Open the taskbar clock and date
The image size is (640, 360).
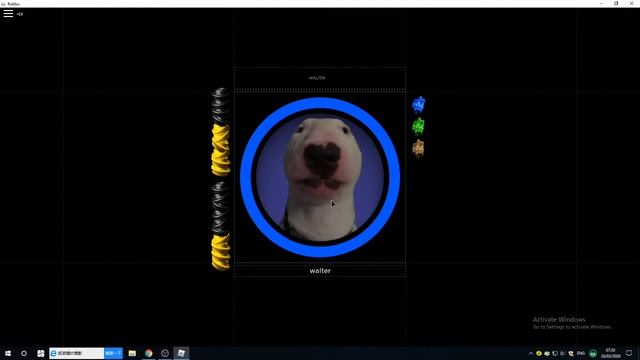[x=610, y=353]
